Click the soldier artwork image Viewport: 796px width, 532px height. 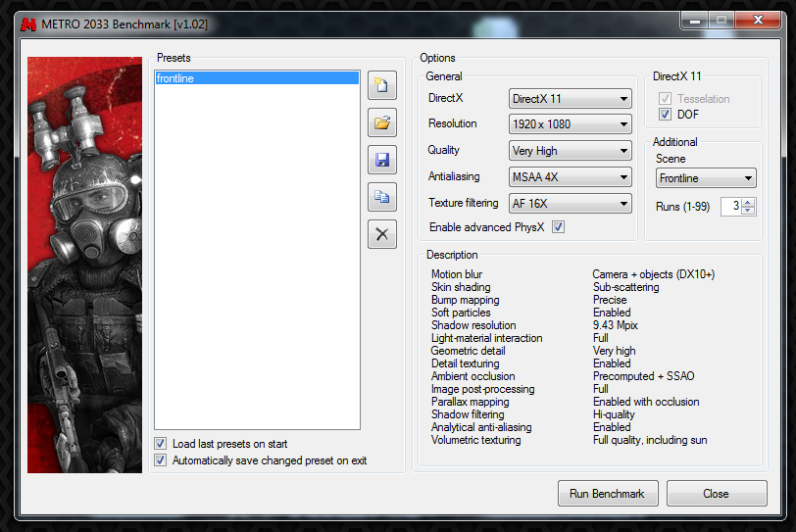pyautogui.click(x=84, y=265)
